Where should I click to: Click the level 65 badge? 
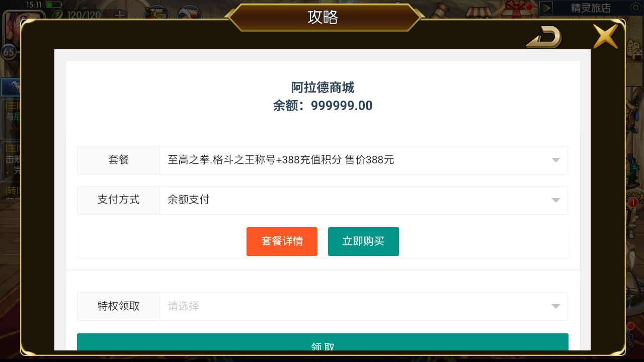[x=9, y=52]
